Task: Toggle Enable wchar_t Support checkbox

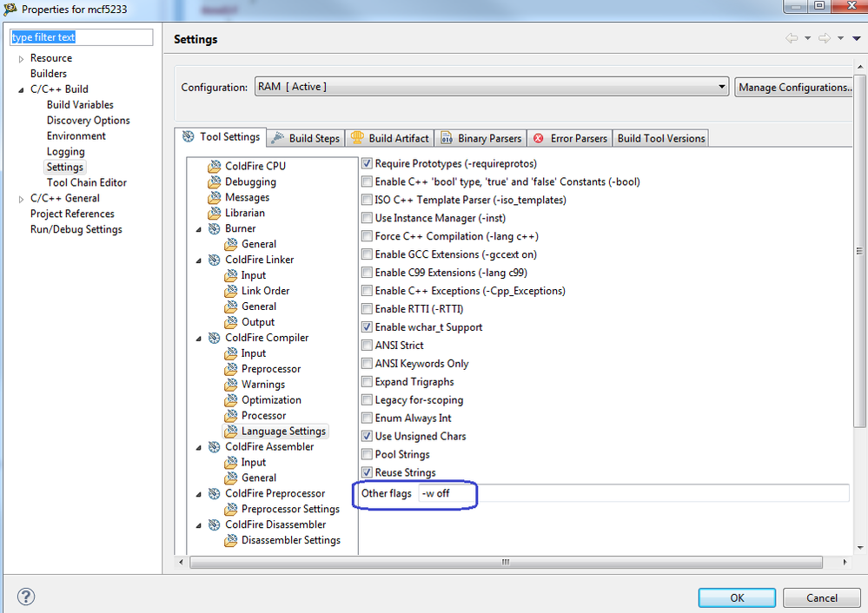Action: click(x=367, y=327)
